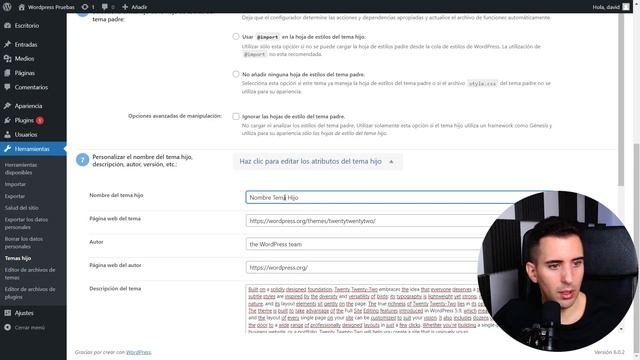Go to Exportar los datos personales
The image size is (640, 360).
[x=26, y=223]
